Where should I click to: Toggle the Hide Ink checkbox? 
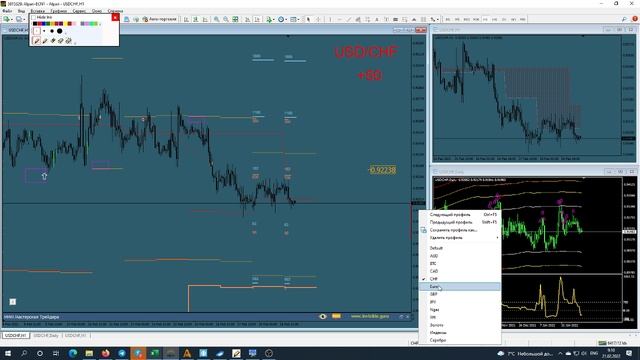(x=33, y=18)
